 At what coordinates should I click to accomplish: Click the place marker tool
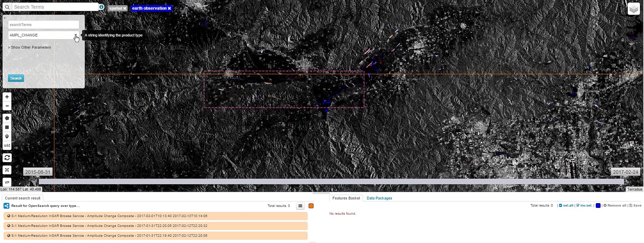(7, 137)
